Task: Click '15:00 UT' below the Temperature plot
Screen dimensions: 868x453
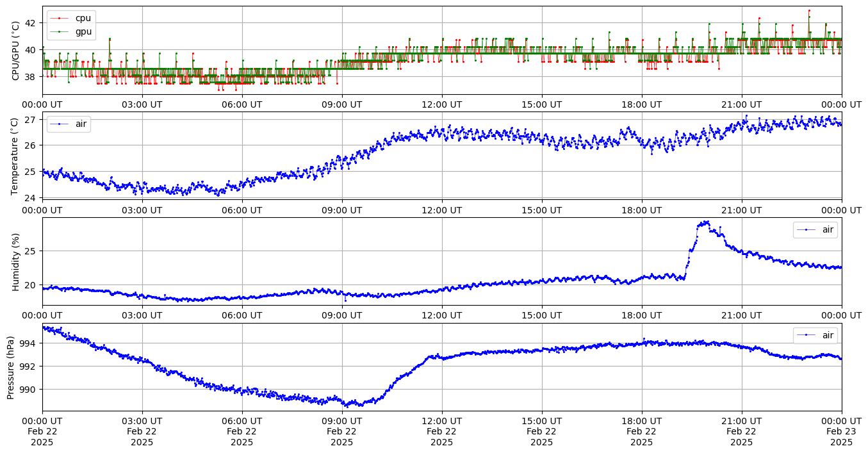Action: (x=542, y=210)
